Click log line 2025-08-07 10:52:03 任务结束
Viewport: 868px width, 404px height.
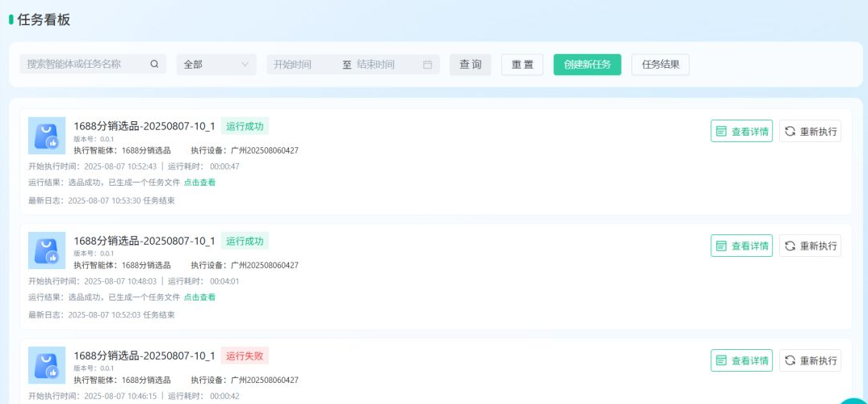(121, 315)
